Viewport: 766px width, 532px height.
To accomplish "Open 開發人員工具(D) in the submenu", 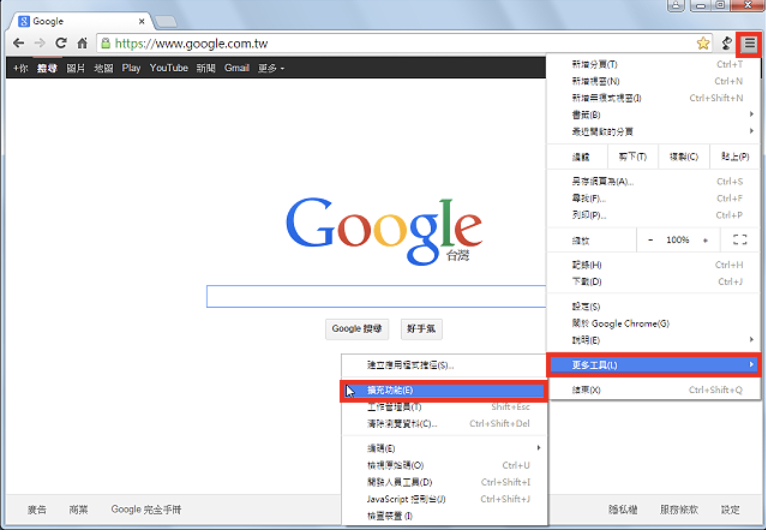I will (x=445, y=482).
